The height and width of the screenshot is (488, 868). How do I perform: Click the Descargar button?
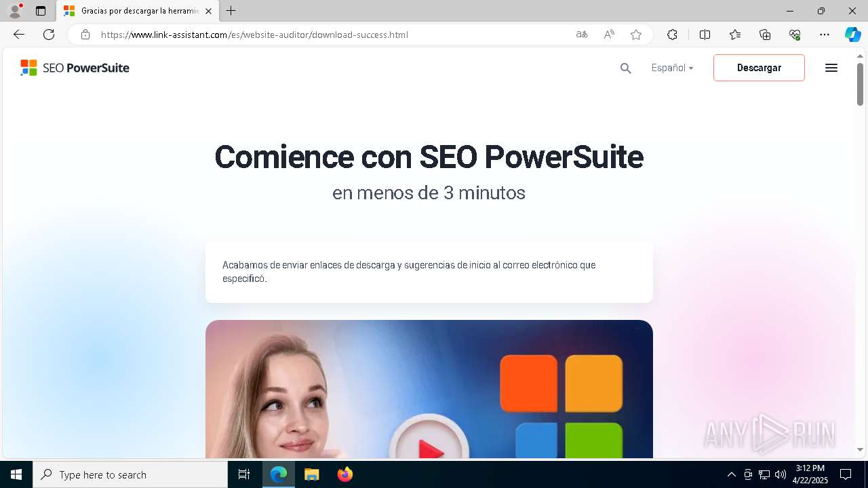[x=759, y=68]
